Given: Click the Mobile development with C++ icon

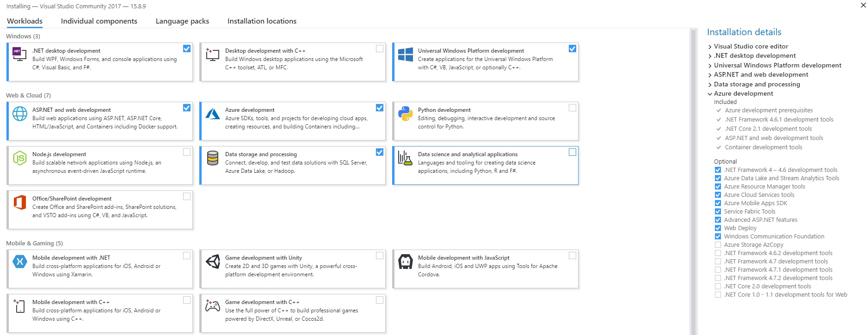Looking at the screenshot, I should [x=19, y=306].
